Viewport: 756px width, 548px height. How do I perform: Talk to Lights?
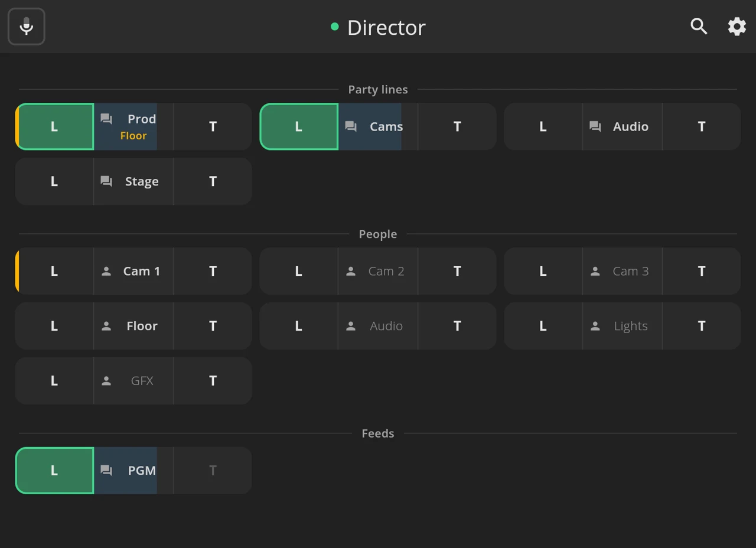[x=702, y=326]
